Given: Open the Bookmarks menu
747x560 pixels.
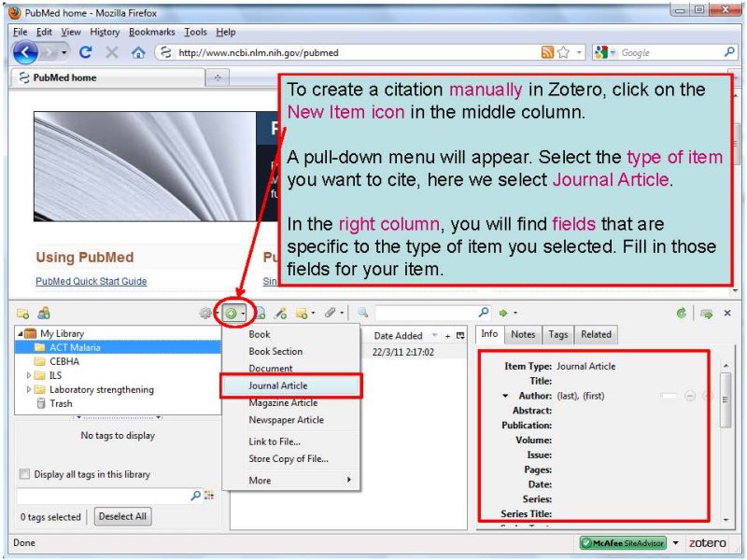Looking at the screenshot, I should point(151,32).
